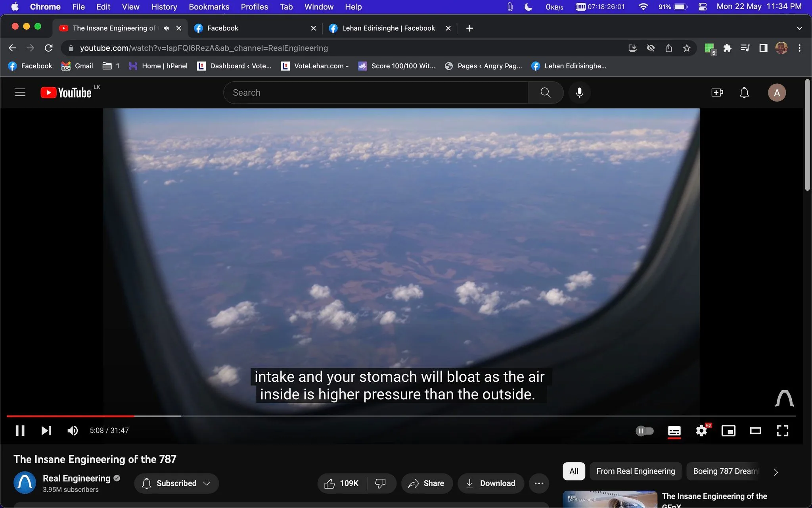Open the tab search dropdown arrow

799,28
